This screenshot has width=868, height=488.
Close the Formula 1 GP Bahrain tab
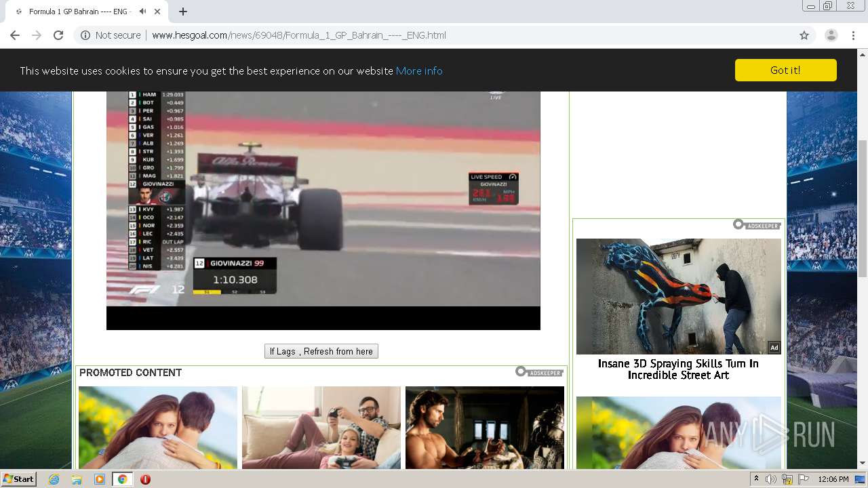157,12
